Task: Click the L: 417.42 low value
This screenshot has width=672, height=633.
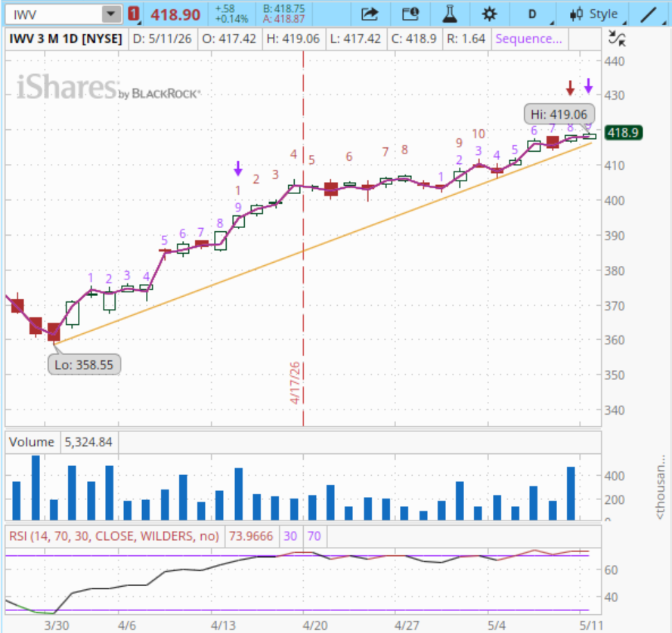Action: tap(355, 39)
